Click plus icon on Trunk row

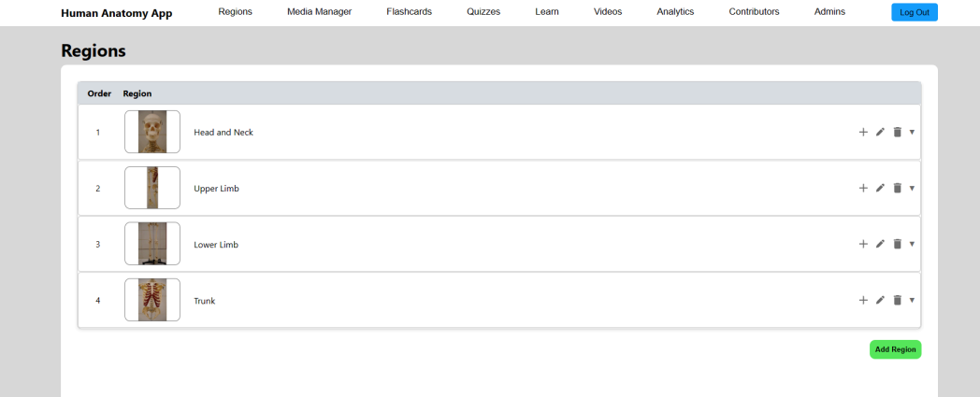click(863, 300)
